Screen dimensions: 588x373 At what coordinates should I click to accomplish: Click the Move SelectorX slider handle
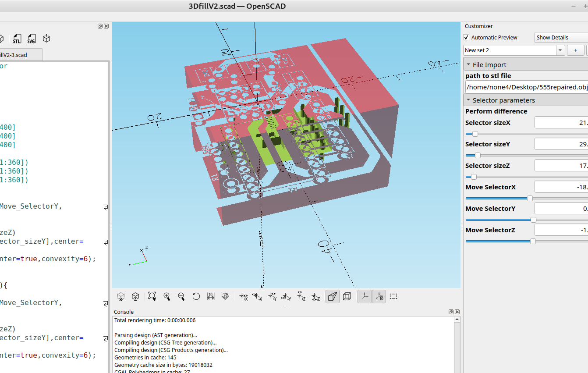[x=530, y=198]
